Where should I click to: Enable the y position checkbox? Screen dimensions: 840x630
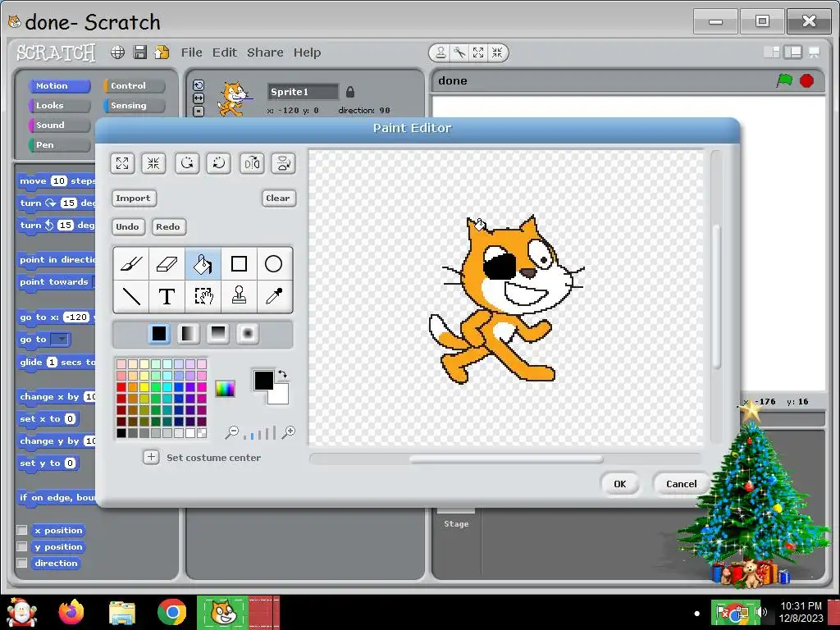[22, 546]
